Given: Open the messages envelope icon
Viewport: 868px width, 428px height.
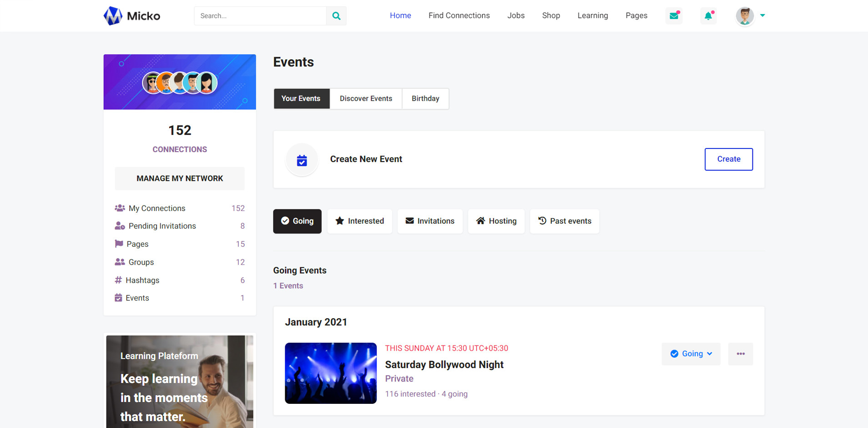Looking at the screenshot, I should [674, 16].
